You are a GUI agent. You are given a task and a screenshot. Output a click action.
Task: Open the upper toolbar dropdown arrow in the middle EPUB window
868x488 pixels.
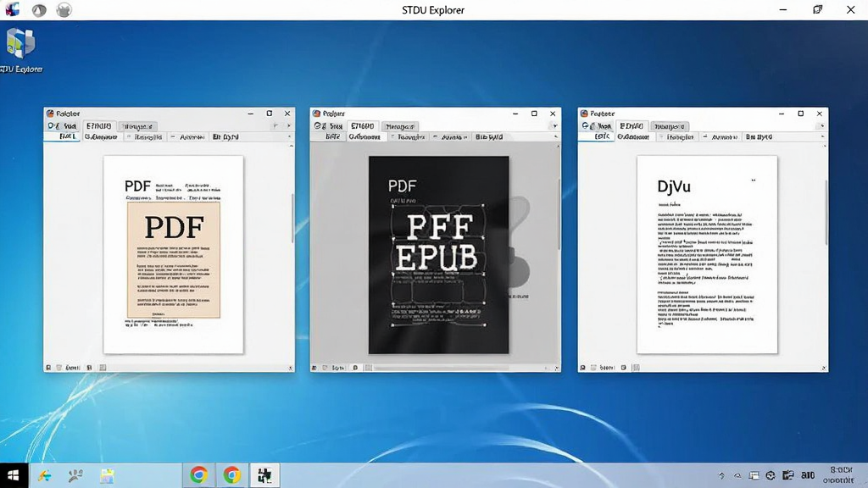554,126
